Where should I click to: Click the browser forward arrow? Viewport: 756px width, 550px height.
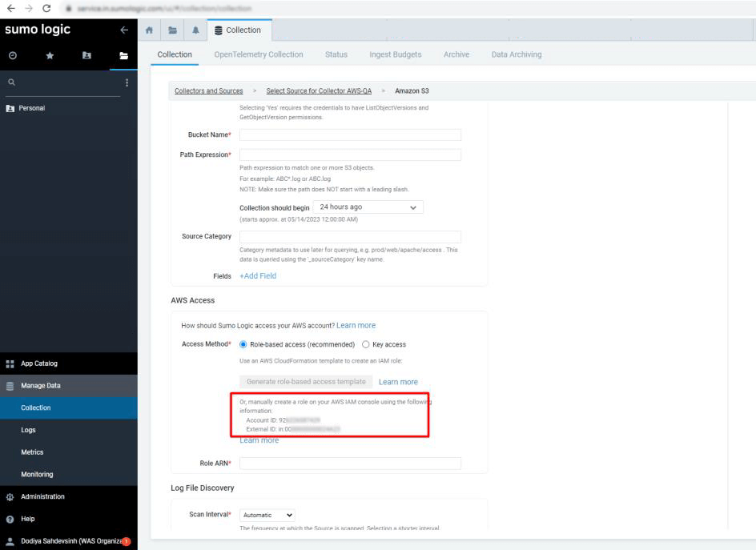tap(29, 8)
